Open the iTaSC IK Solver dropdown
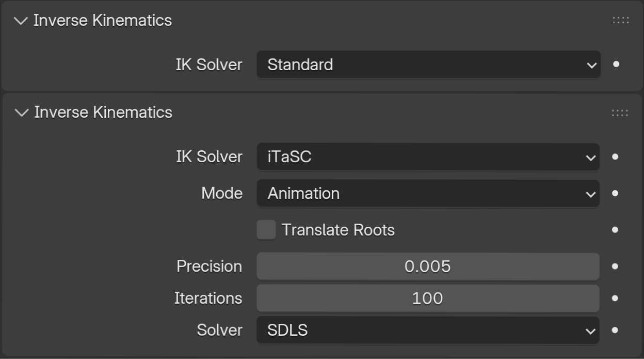This screenshot has height=359, width=644. pyautogui.click(x=428, y=157)
